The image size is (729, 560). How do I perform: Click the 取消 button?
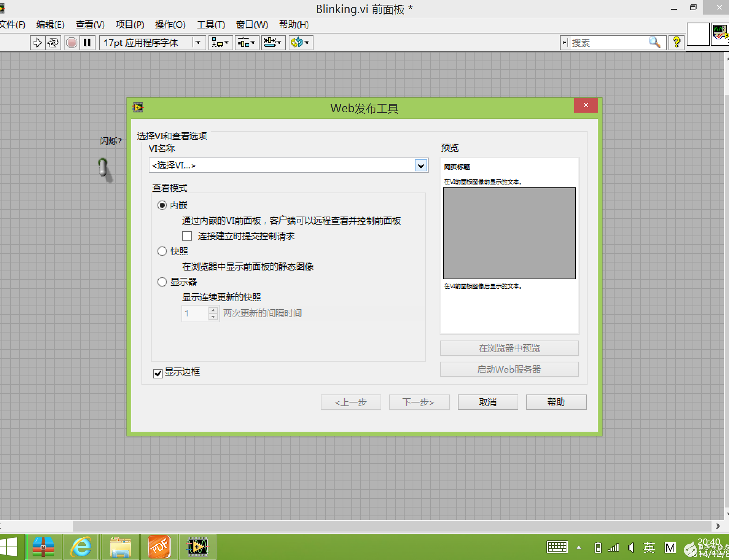point(487,402)
